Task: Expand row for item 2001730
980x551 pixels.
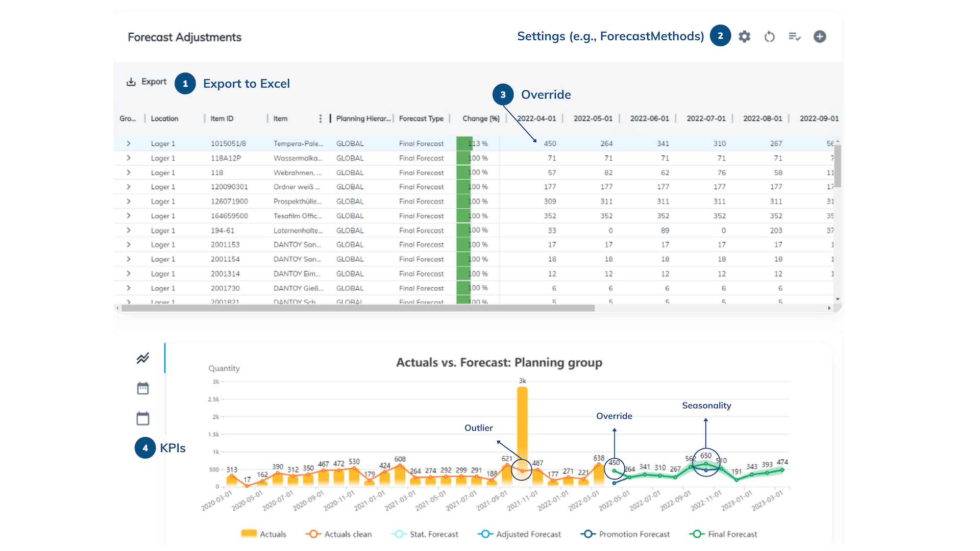Action: (x=129, y=288)
